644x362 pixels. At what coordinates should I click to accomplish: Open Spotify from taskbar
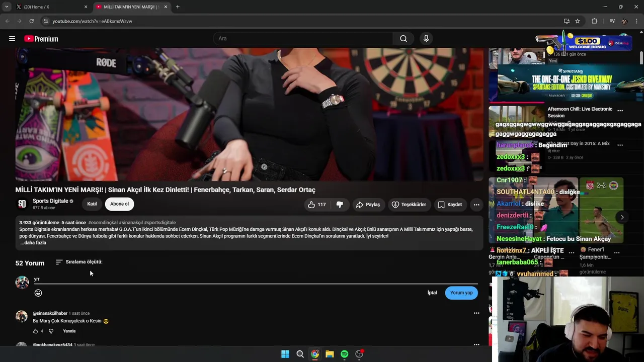tap(344, 354)
